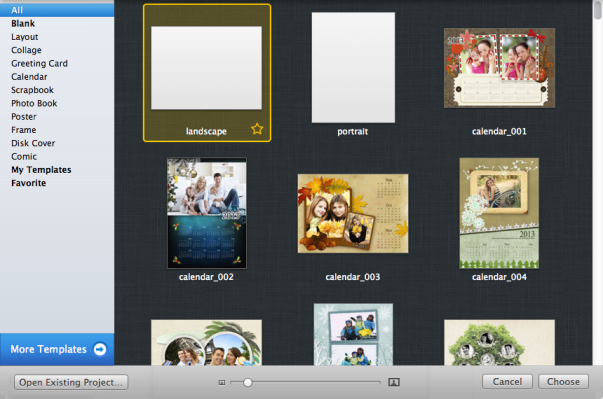
Task: Click the Cancel button
Action: [x=507, y=382]
